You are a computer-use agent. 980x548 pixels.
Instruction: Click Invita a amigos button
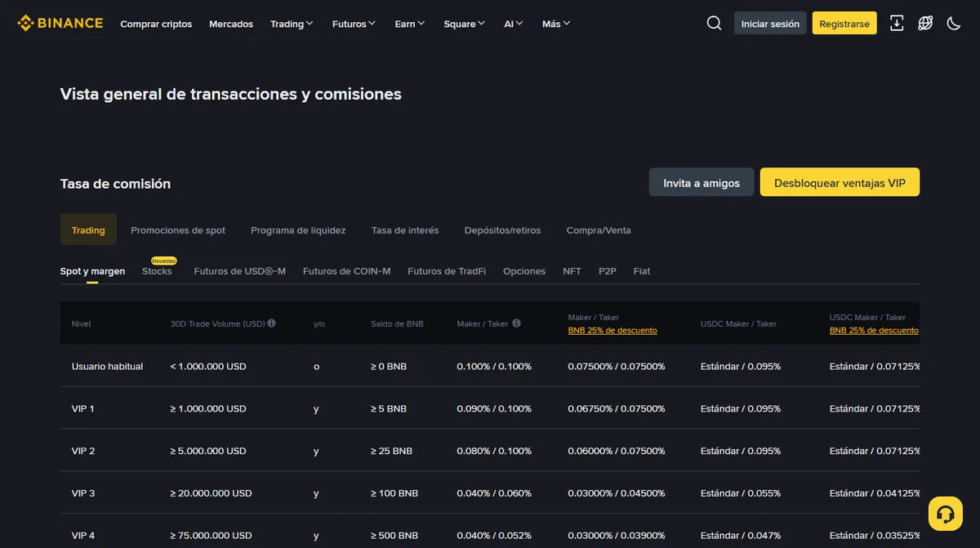[x=702, y=183]
